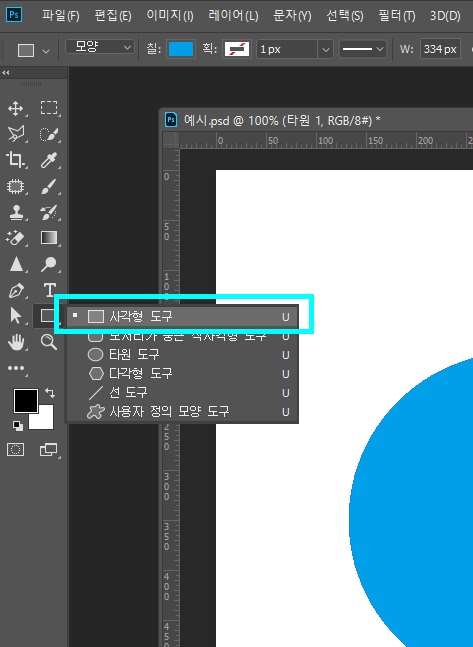
Task: Select the Move tool
Action: (x=16, y=109)
